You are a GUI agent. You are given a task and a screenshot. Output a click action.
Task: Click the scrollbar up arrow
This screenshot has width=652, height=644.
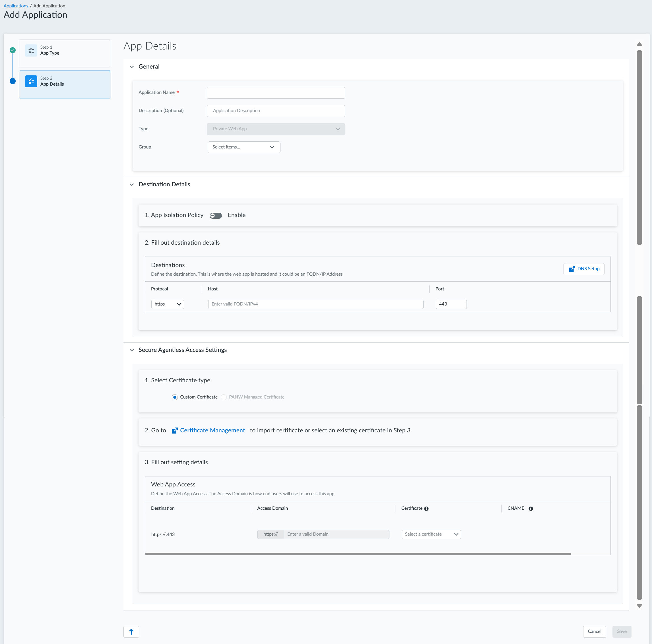[x=639, y=44]
